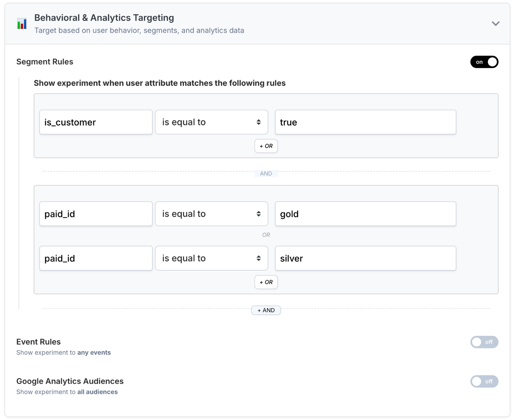Edit the is_customer attribute field
The width and height of the screenshot is (514, 420).
[x=96, y=122]
